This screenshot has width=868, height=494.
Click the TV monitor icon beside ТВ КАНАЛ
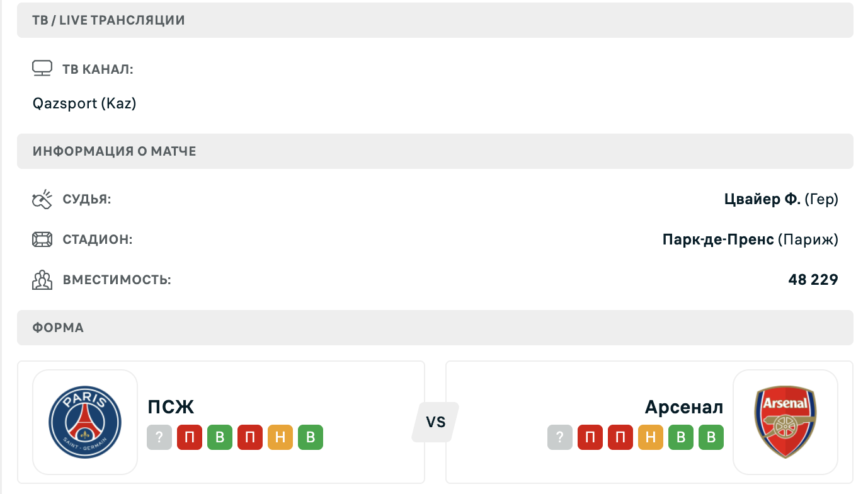coord(42,68)
